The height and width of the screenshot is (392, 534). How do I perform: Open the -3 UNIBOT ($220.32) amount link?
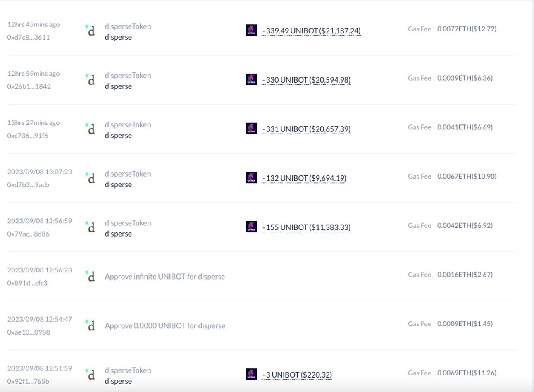(297, 375)
